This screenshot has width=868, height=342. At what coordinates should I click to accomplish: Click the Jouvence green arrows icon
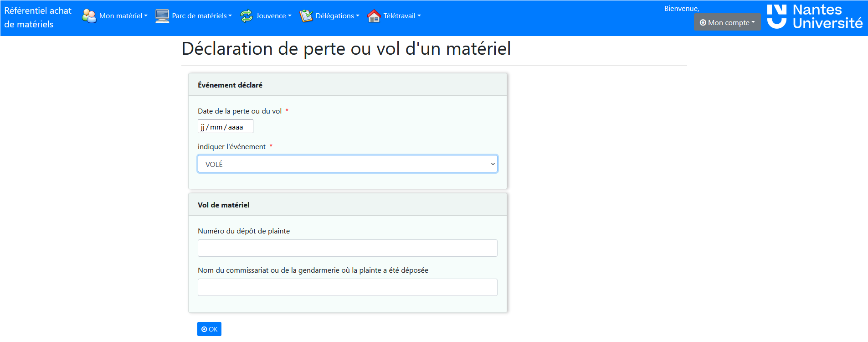[x=247, y=16]
